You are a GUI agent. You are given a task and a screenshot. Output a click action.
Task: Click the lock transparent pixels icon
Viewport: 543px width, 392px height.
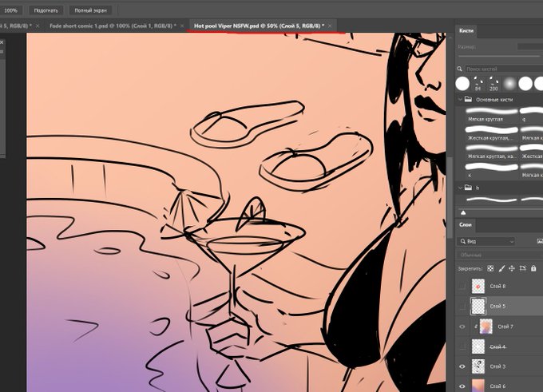coord(490,268)
